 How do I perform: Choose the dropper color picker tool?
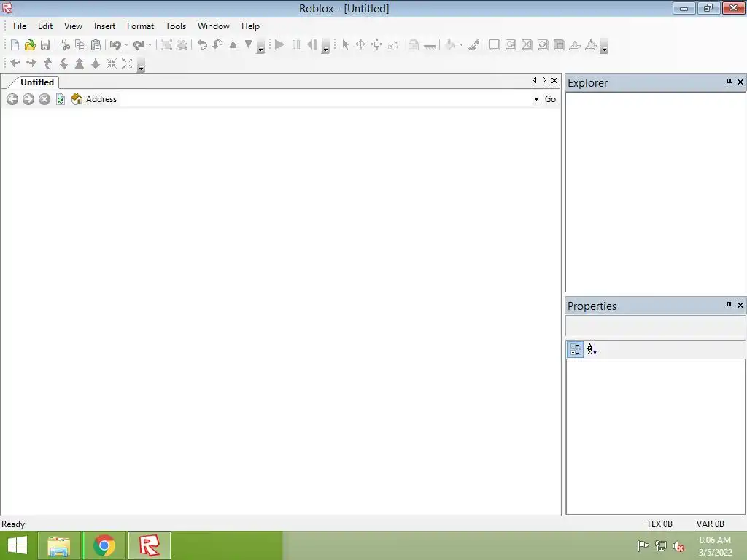(x=473, y=44)
